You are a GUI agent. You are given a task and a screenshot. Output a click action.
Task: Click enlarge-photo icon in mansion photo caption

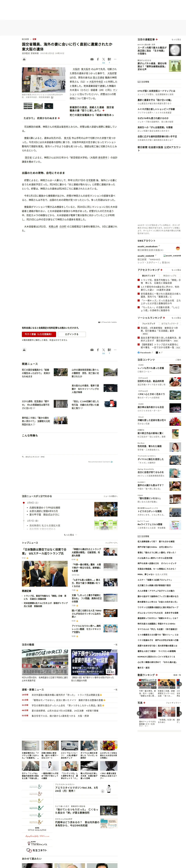(x=52, y=97)
